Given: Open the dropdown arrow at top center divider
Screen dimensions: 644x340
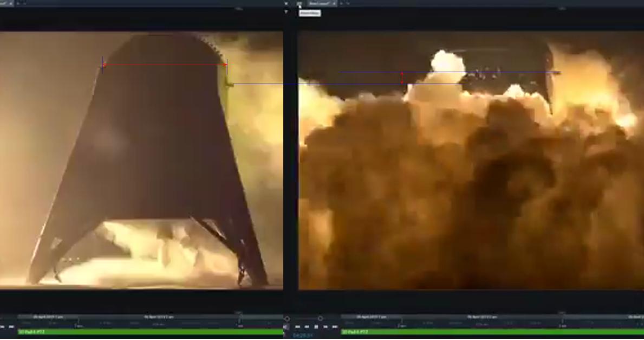Looking at the screenshot, I should (286, 4).
